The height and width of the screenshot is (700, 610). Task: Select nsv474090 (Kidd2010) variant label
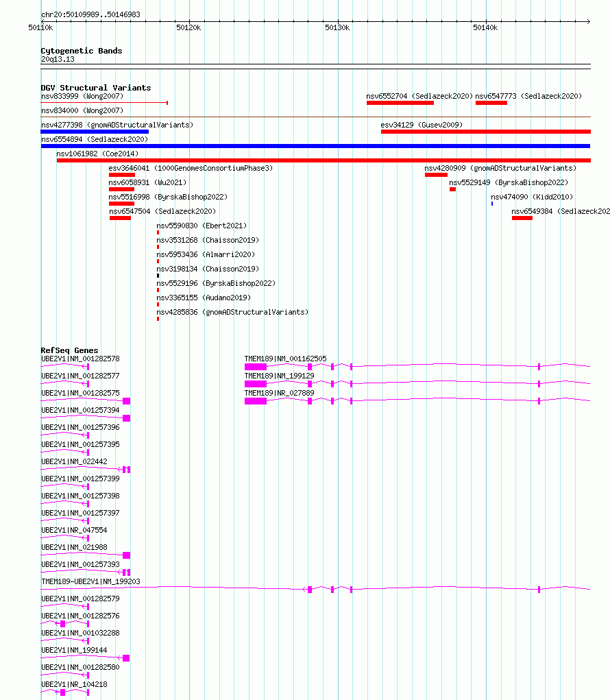532,197
